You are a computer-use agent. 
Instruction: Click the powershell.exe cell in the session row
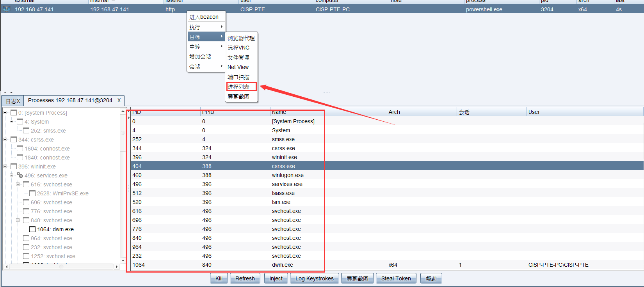click(484, 9)
